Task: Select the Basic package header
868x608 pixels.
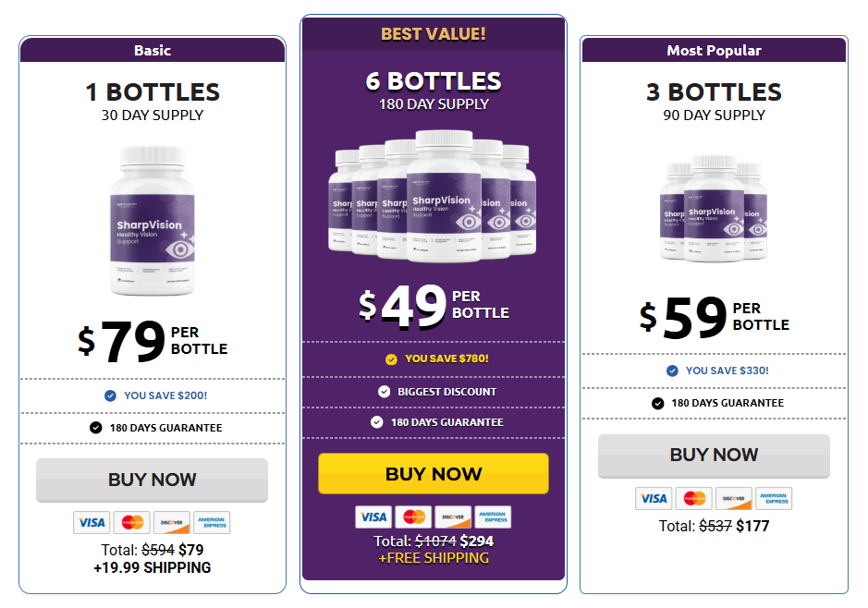Action: pyautogui.click(x=153, y=50)
